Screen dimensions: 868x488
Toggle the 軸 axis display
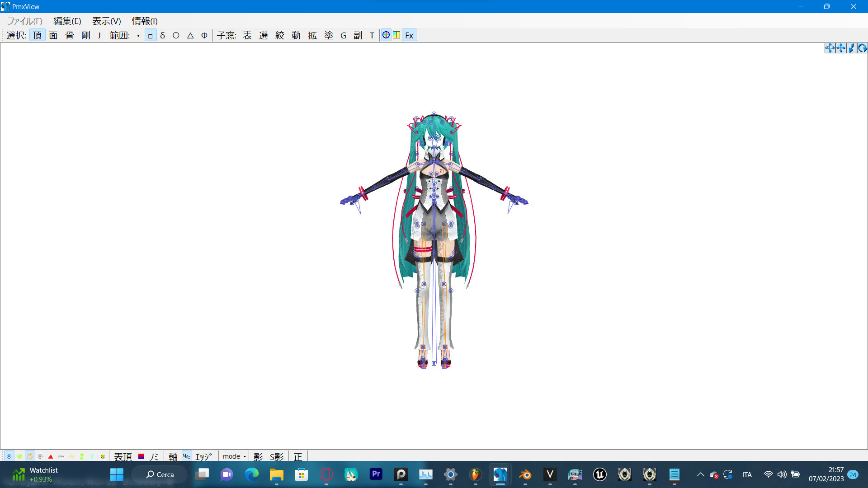(x=172, y=456)
